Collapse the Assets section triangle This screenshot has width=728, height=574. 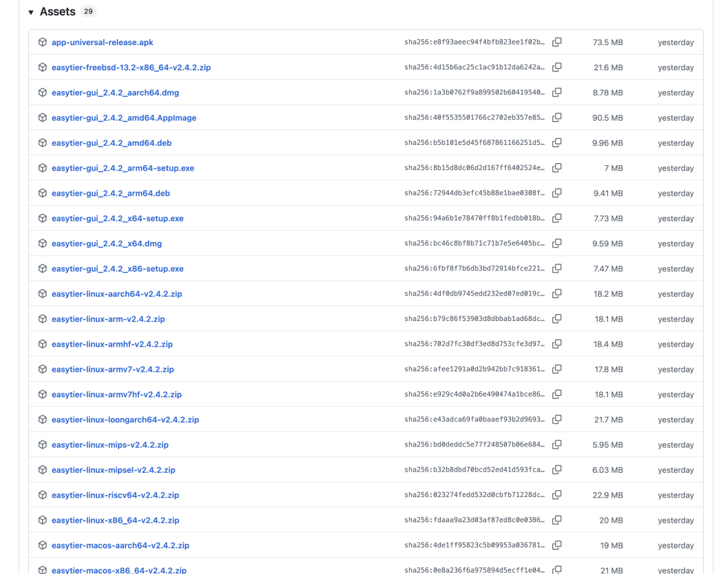click(31, 12)
